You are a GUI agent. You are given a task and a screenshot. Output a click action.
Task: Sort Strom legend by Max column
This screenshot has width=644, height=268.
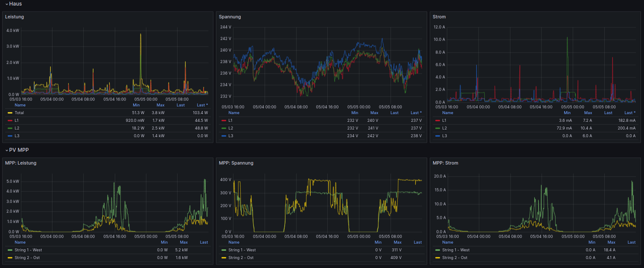point(588,113)
